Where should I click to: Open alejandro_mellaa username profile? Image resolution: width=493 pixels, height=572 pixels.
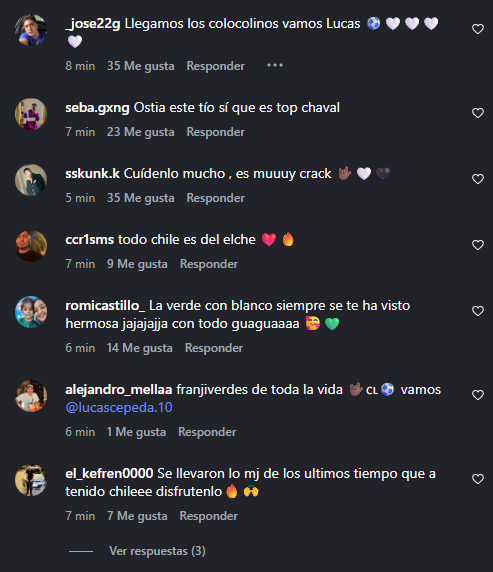(x=119, y=390)
